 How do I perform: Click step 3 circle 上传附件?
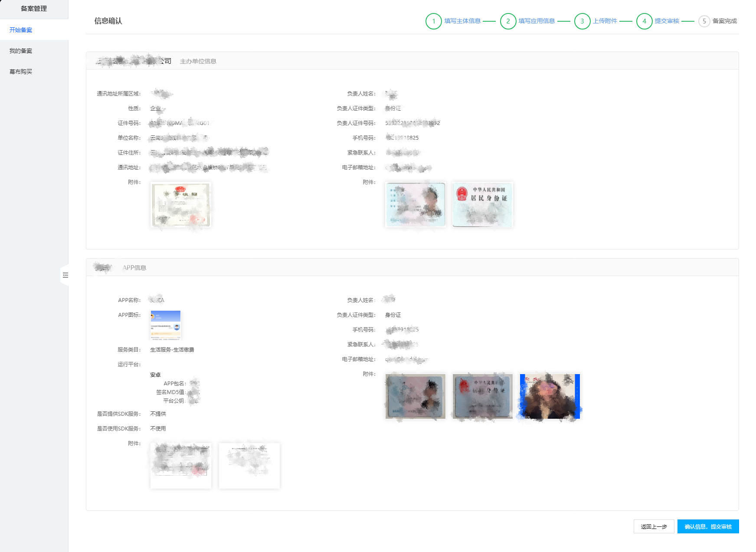pyautogui.click(x=582, y=21)
